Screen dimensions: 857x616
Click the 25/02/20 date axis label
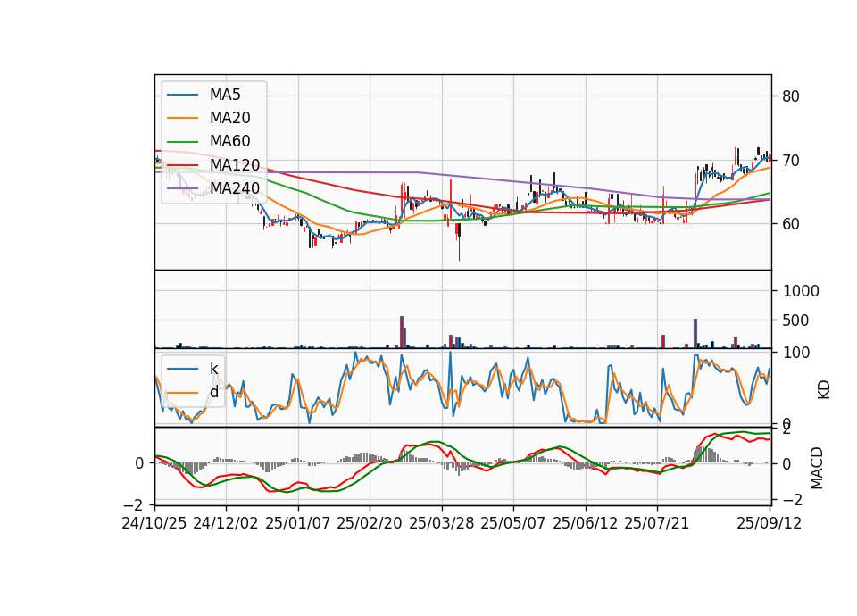[370, 523]
